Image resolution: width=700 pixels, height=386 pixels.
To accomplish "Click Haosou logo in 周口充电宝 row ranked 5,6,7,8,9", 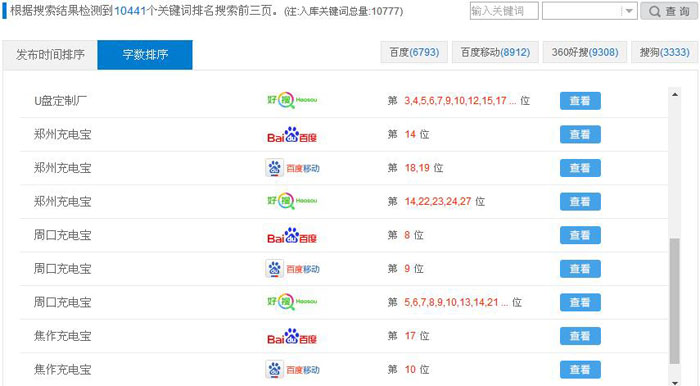I will (x=292, y=302).
